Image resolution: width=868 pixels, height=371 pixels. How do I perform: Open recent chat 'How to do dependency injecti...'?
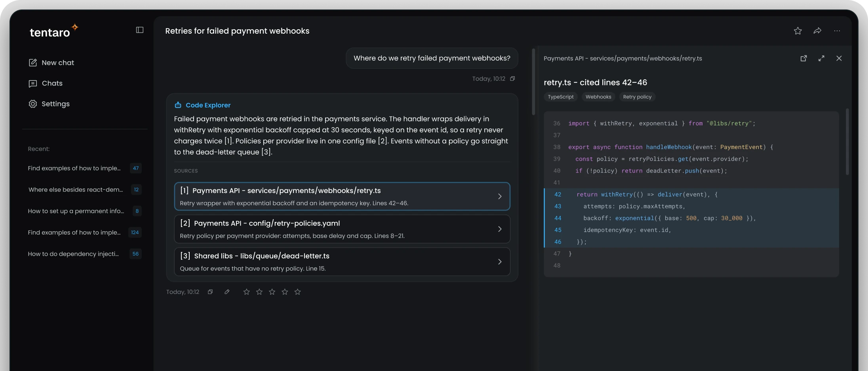click(x=85, y=254)
